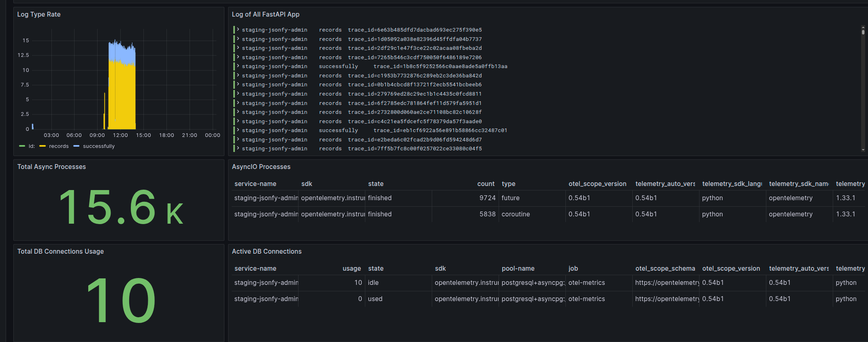The height and width of the screenshot is (342, 868).
Task: Expand log row with trace_id c1953b77
Action: point(238,75)
